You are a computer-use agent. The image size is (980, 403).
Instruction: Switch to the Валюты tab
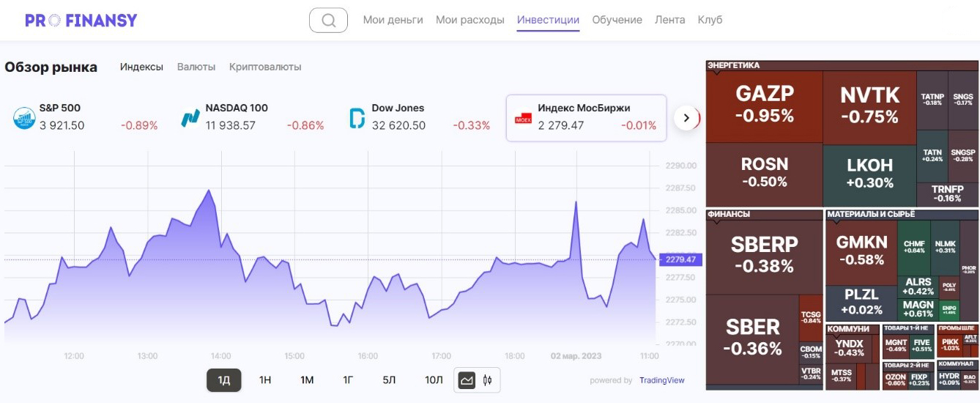[196, 67]
